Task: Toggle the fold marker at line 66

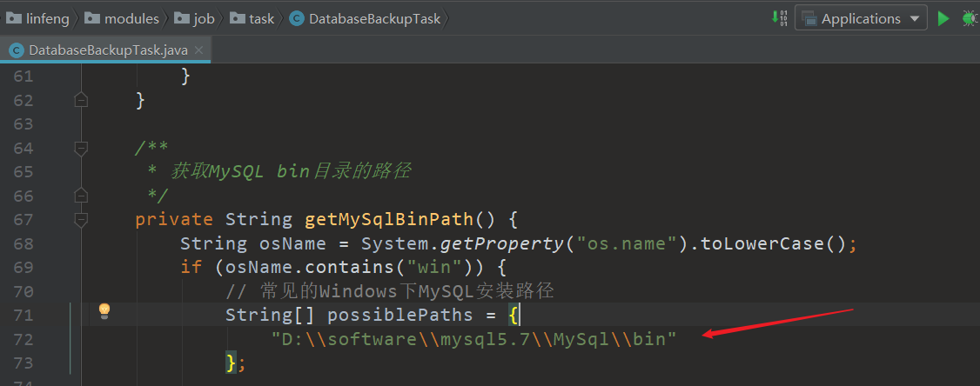Action: 81,196
